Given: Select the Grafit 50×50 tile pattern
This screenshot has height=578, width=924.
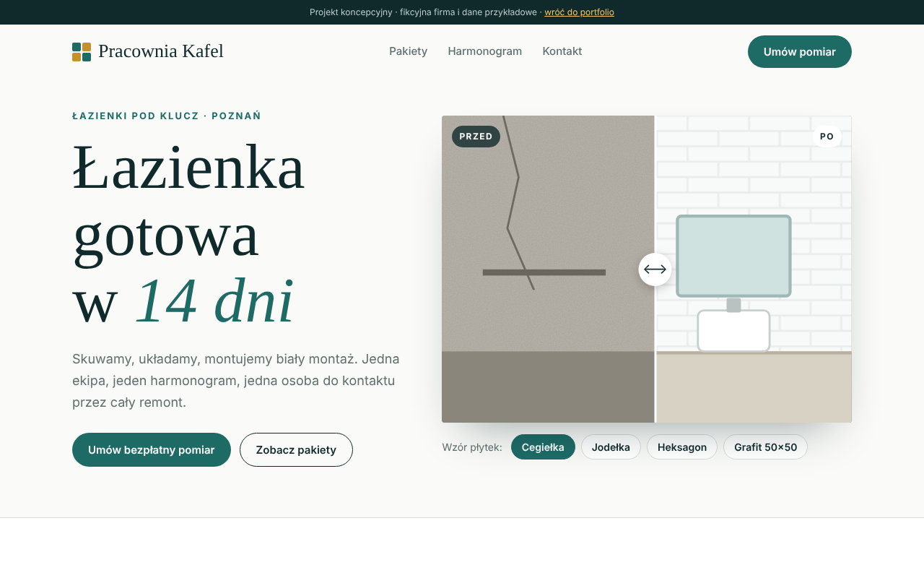Looking at the screenshot, I should 765,447.
